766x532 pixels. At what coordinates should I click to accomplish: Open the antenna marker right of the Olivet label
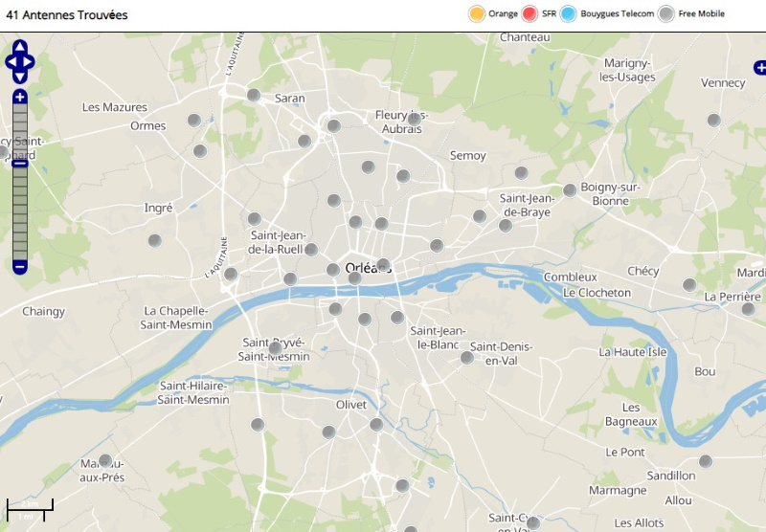click(x=376, y=425)
